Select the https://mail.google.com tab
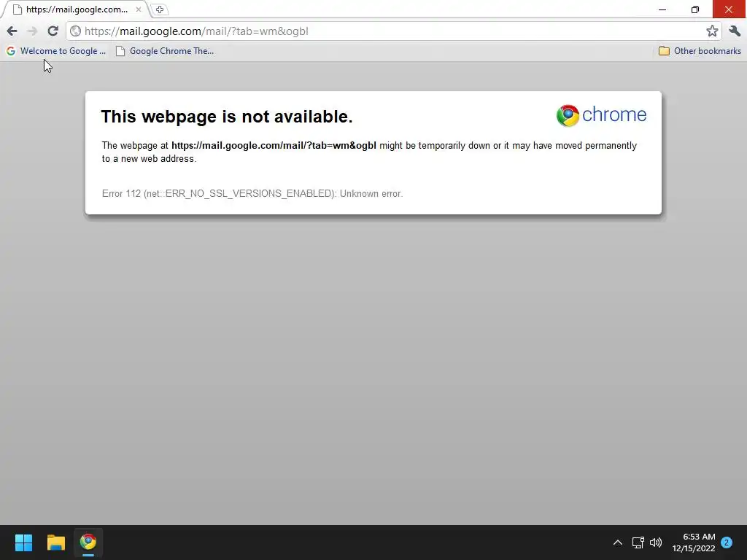Screen dimensions: 747x560 pos(76,9)
